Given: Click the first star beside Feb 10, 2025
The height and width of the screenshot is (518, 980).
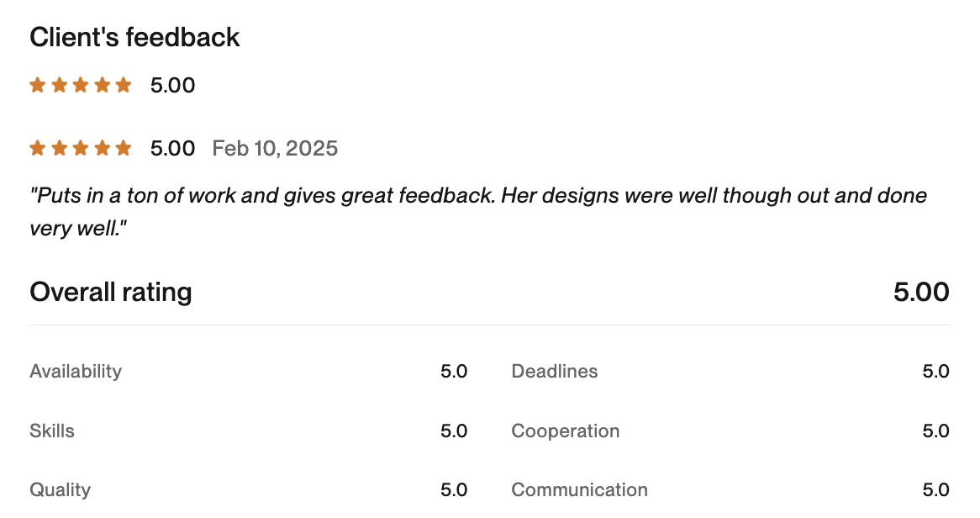Looking at the screenshot, I should (x=38, y=149).
